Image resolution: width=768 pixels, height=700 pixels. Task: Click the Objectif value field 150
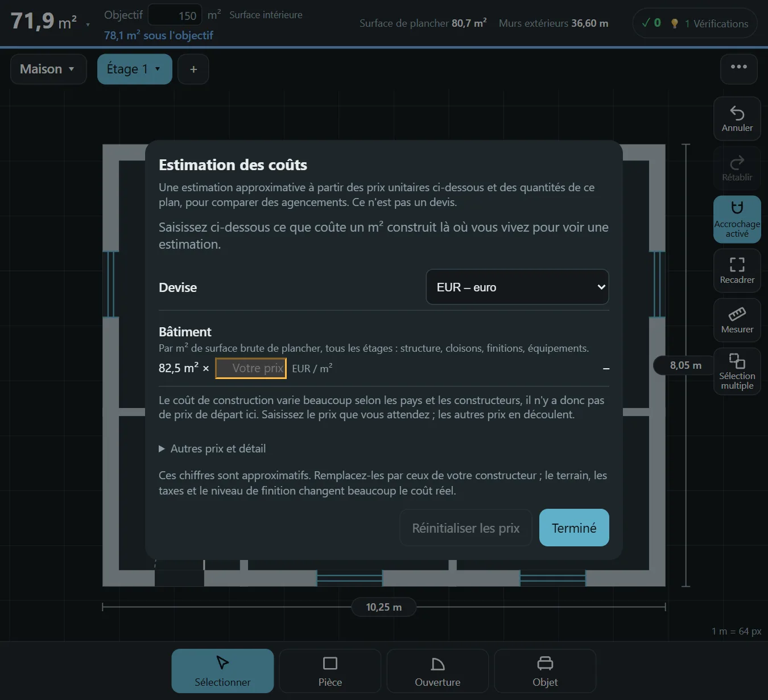click(x=175, y=15)
